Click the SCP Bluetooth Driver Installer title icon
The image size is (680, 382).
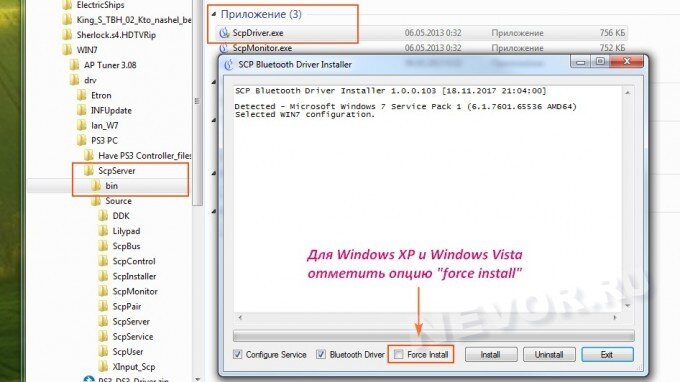point(229,65)
